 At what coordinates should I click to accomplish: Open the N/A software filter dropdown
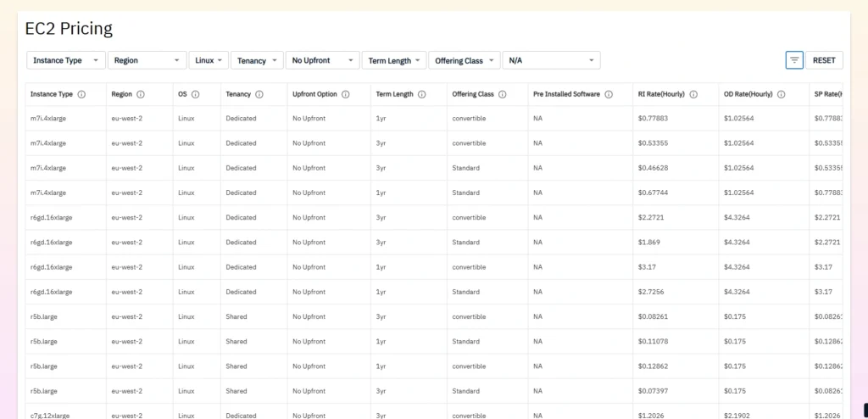pyautogui.click(x=551, y=60)
